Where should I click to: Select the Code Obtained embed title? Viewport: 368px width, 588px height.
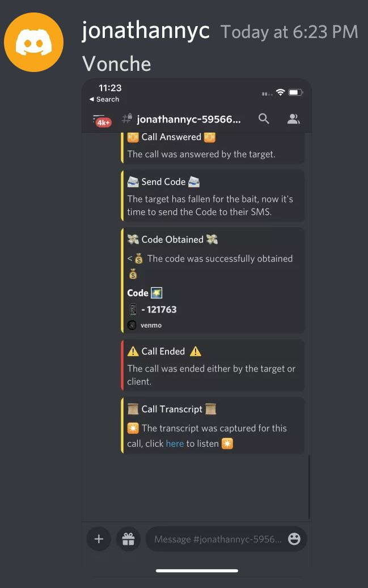point(172,239)
